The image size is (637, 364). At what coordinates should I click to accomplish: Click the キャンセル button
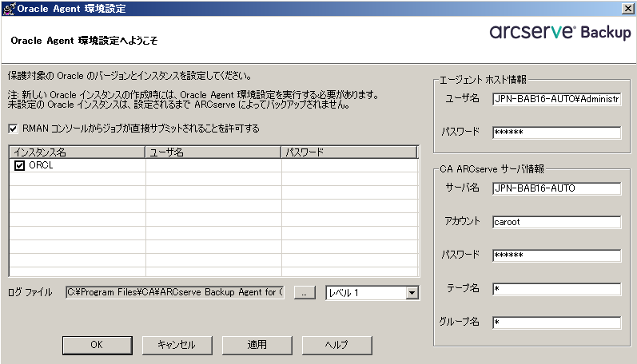click(177, 345)
